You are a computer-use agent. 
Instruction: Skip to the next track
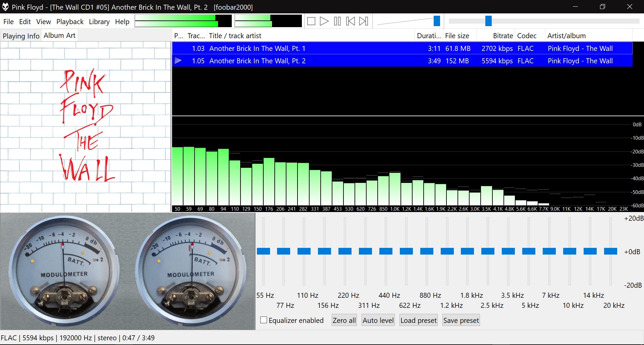click(364, 21)
